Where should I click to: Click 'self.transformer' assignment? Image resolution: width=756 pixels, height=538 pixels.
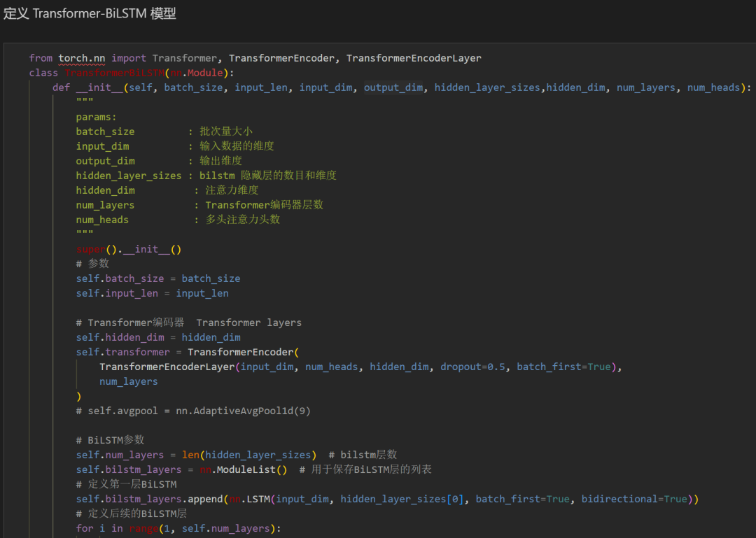(x=122, y=352)
